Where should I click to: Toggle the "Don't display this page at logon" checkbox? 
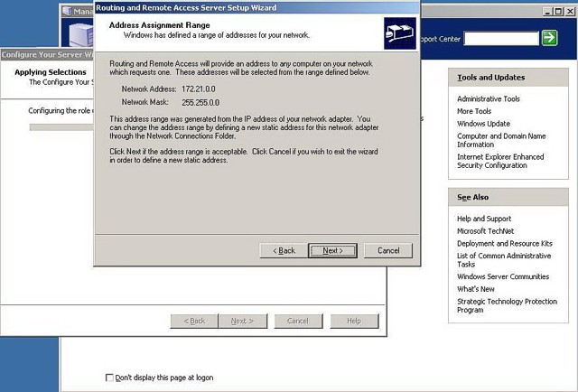click(x=109, y=378)
